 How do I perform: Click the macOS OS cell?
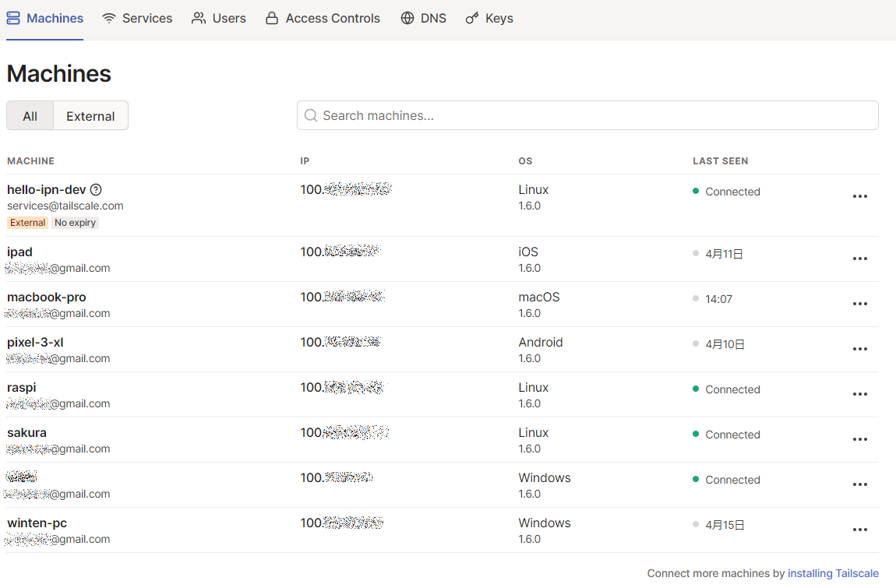(x=539, y=298)
